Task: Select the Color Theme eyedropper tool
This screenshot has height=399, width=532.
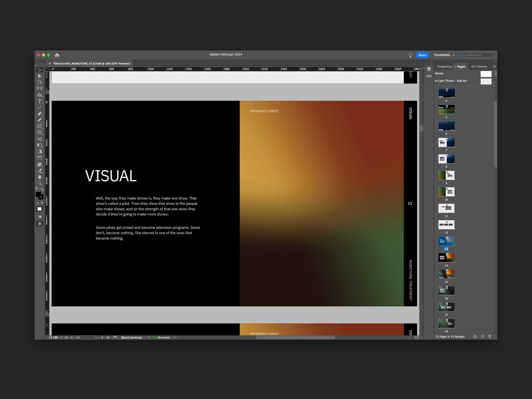Action: [x=40, y=171]
